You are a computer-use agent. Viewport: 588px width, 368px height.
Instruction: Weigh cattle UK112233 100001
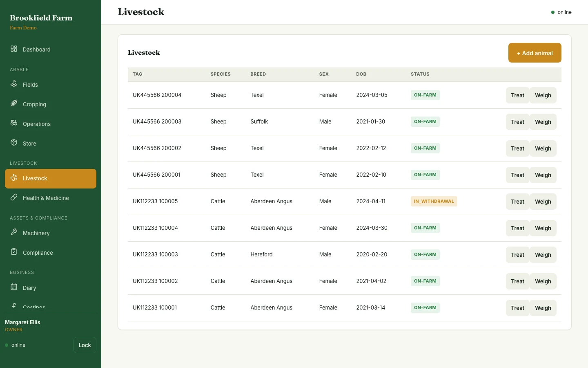click(x=543, y=308)
